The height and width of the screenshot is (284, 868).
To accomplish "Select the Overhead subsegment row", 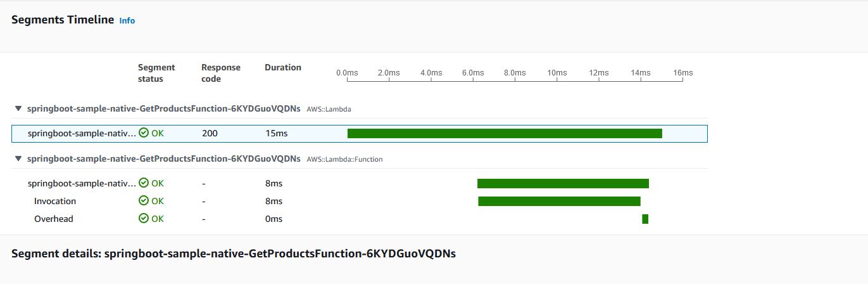I will tap(360, 219).
